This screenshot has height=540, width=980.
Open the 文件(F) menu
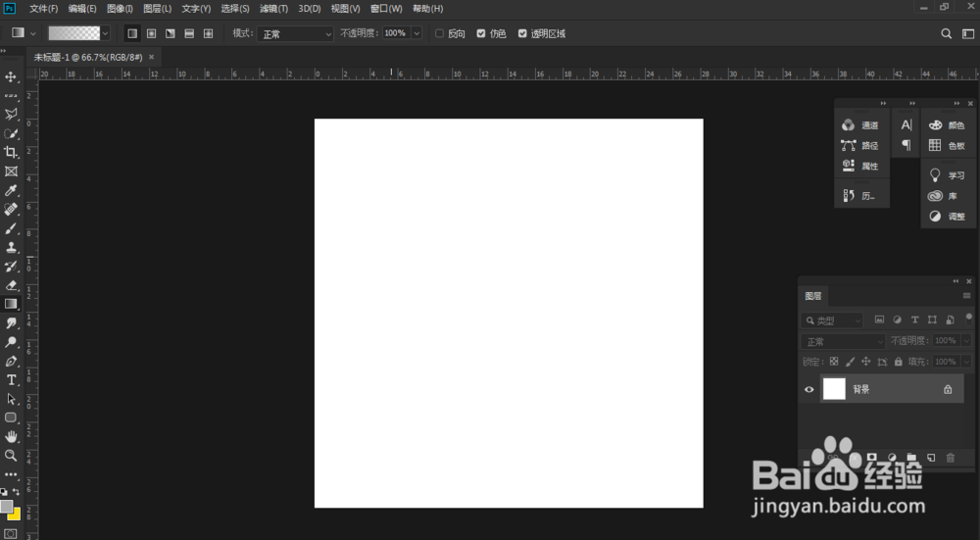(44, 9)
